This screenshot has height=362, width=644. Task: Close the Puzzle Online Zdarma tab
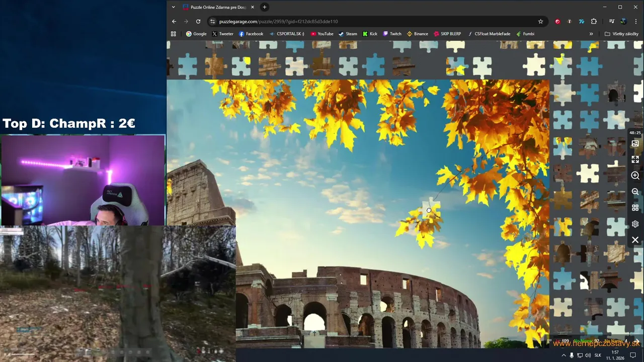tap(253, 7)
